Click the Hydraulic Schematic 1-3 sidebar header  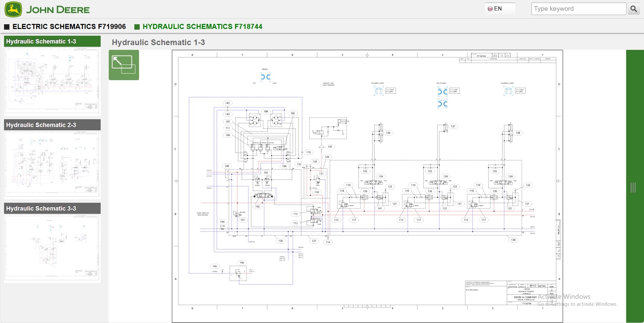tap(52, 41)
